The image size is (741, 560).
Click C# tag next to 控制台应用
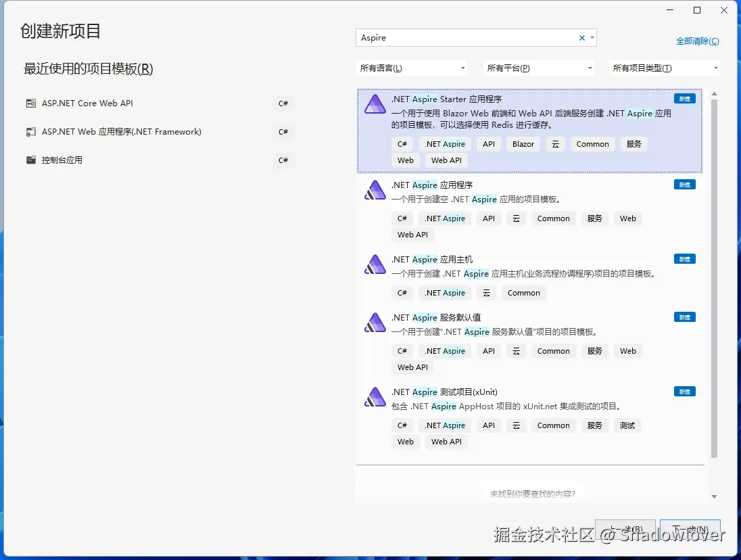point(283,160)
